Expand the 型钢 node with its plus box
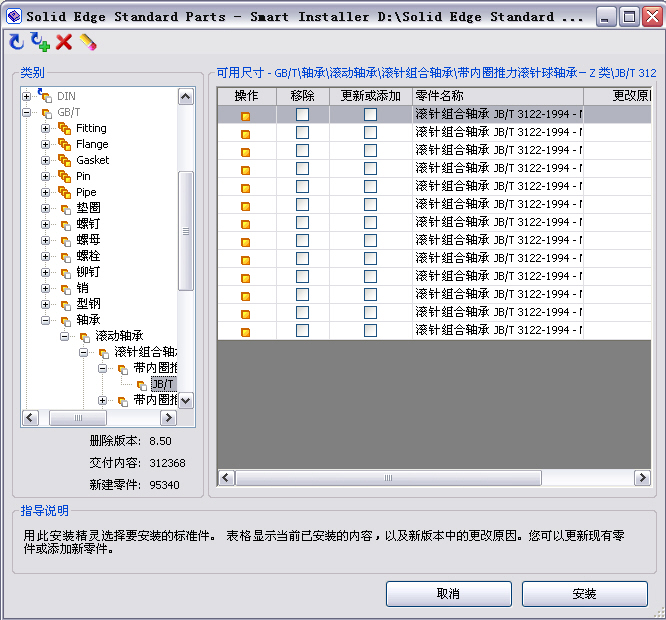Viewport: 666px width, 620px height. point(45,304)
